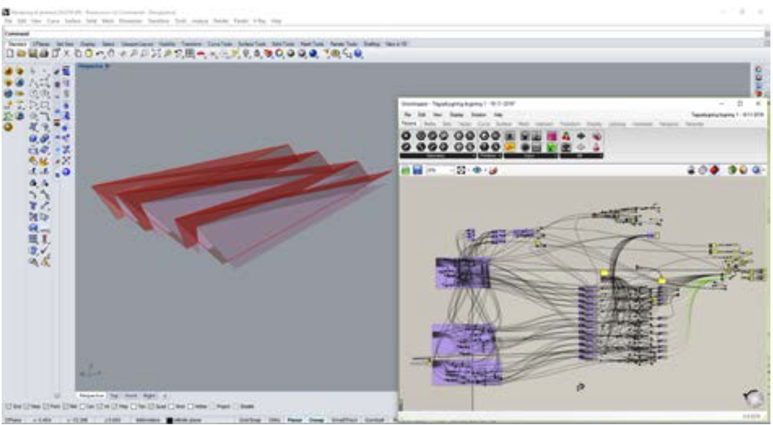The width and height of the screenshot is (773, 425).
Task: Toggle the Near osnap checkbox
Action: [x=26, y=407]
